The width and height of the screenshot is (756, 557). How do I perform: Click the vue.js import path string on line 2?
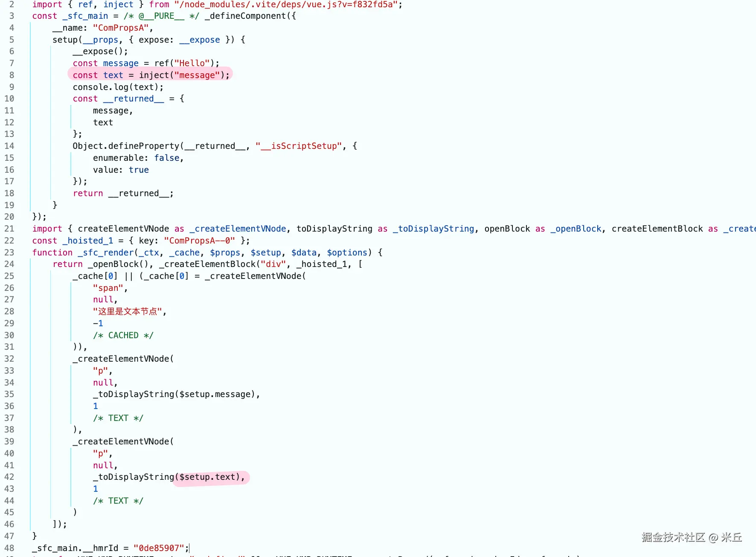[286, 4]
